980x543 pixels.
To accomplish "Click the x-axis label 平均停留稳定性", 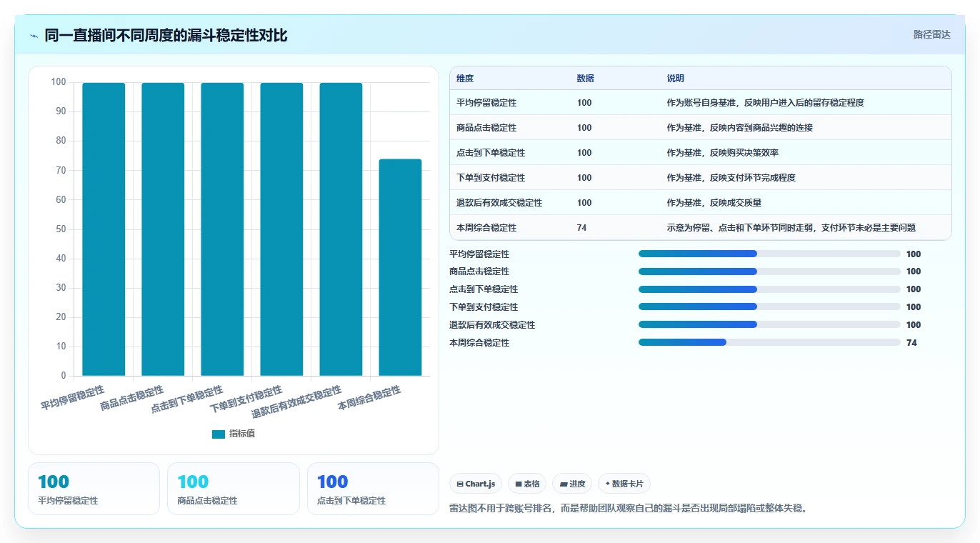I will pos(72,398).
